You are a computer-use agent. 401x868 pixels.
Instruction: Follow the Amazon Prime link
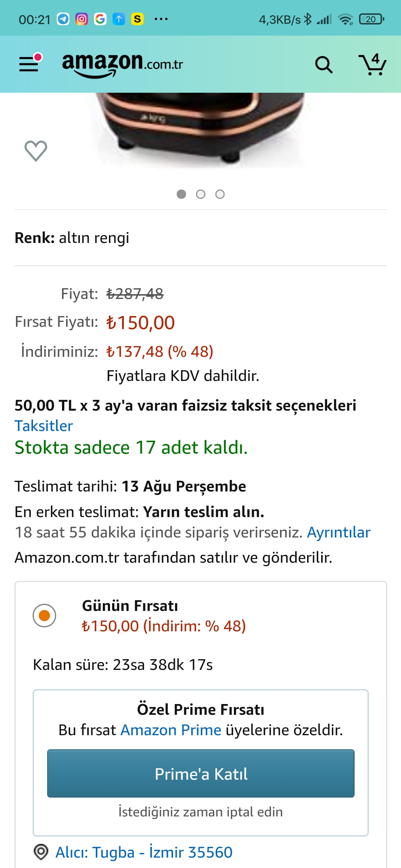[x=171, y=730]
